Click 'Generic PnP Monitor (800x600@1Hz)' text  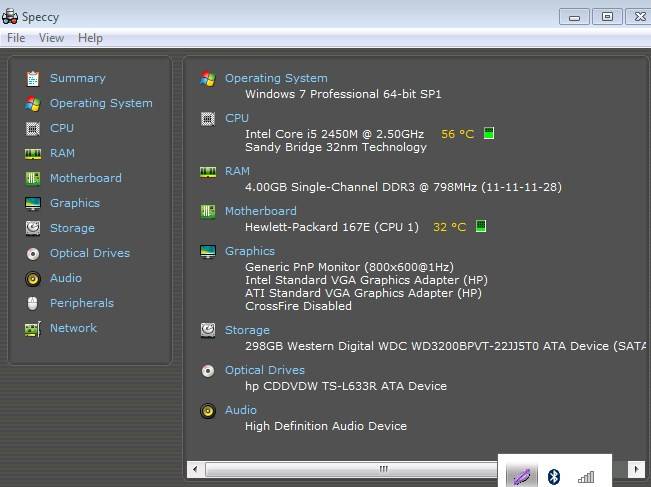click(349, 267)
